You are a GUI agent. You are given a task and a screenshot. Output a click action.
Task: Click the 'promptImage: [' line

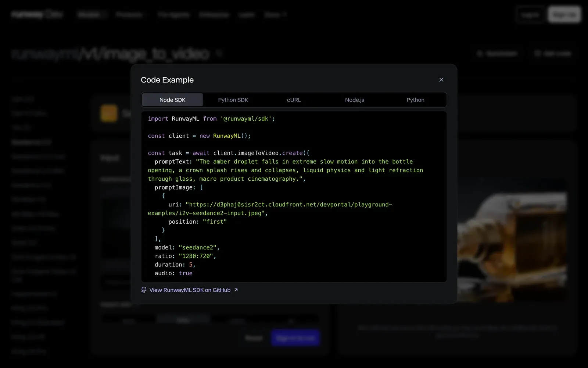[179, 188]
